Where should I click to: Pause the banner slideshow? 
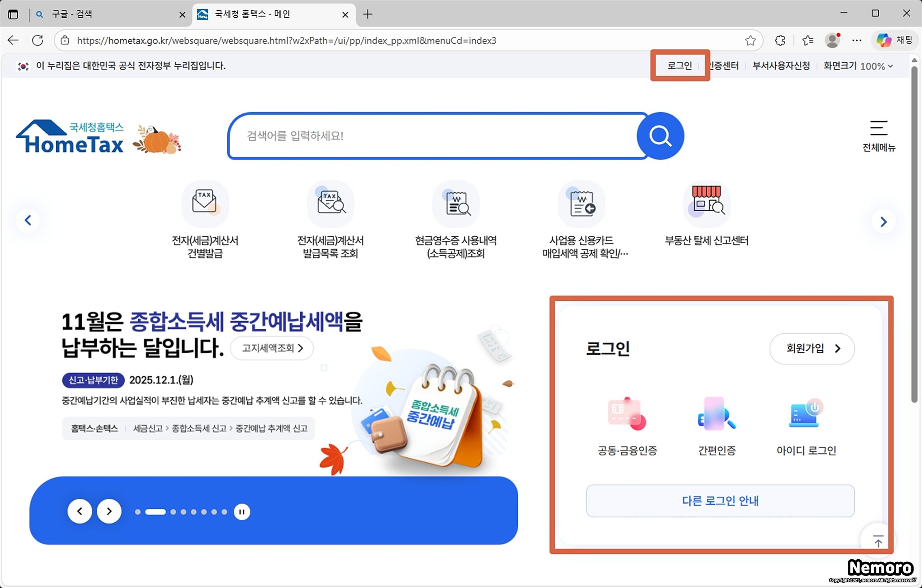(x=242, y=511)
